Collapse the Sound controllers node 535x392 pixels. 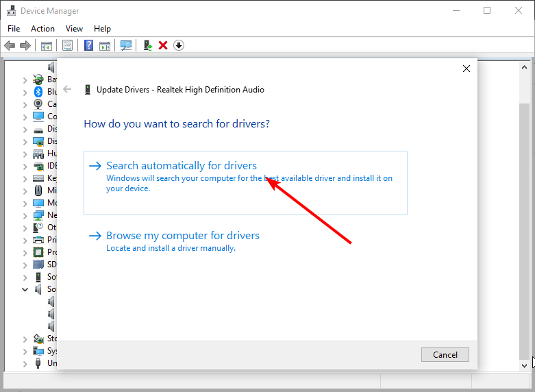(25, 290)
